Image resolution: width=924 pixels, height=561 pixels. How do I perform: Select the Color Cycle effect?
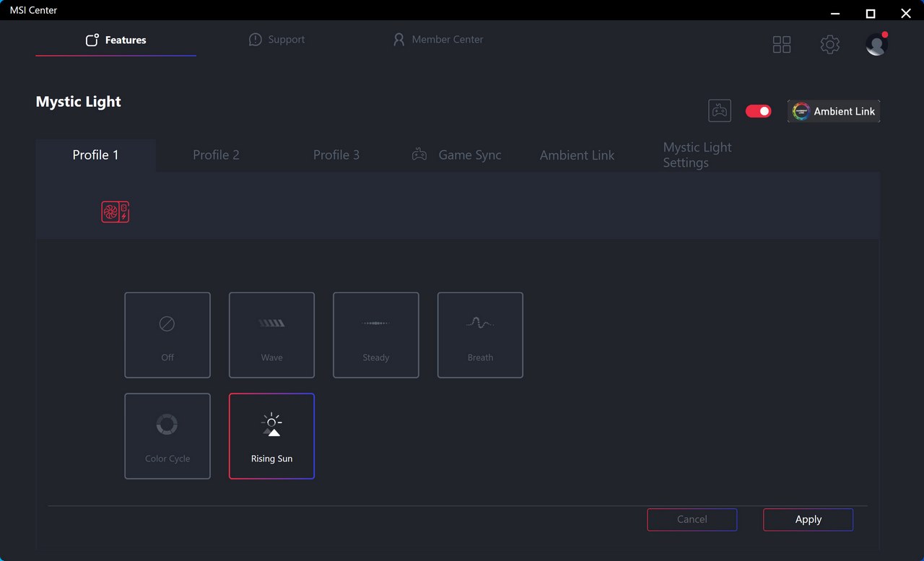[167, 436]
